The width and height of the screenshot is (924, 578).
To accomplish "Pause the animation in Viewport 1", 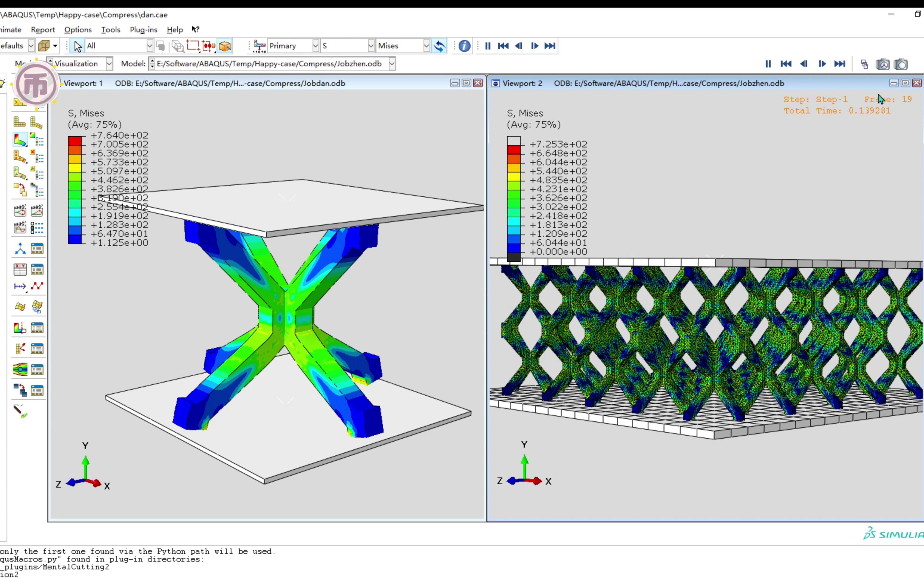I will point(488,46).
